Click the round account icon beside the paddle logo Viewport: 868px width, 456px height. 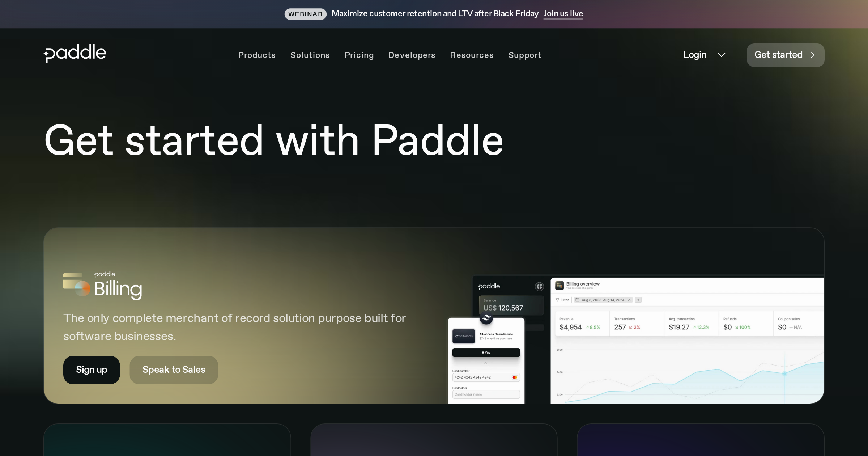[539, 287]
